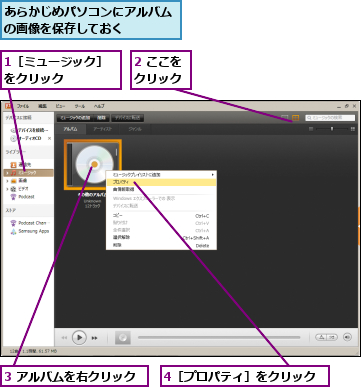Switch to the アルバム tab

(71, 129)
